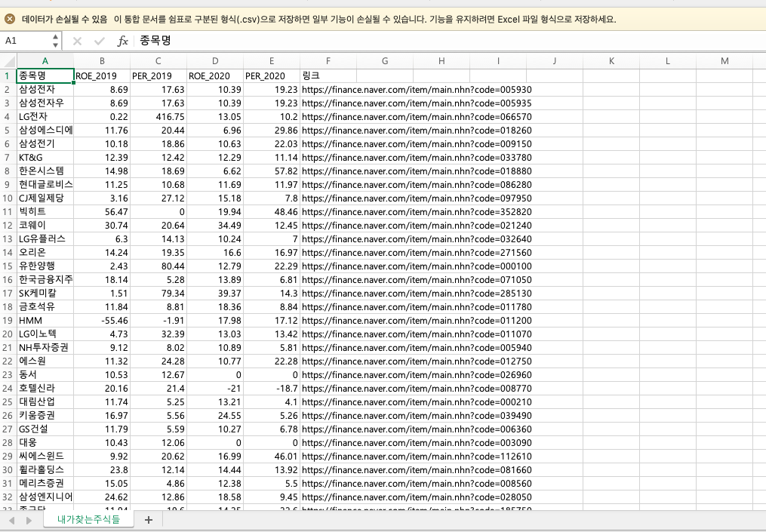
Task: Select cell 코웨이
Action: (x=45, y=225)
